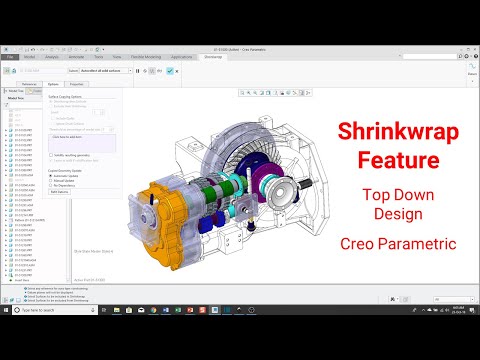The image size is (480, 360).
Task: Open the Windows Start menu
Action: [6, 310]
